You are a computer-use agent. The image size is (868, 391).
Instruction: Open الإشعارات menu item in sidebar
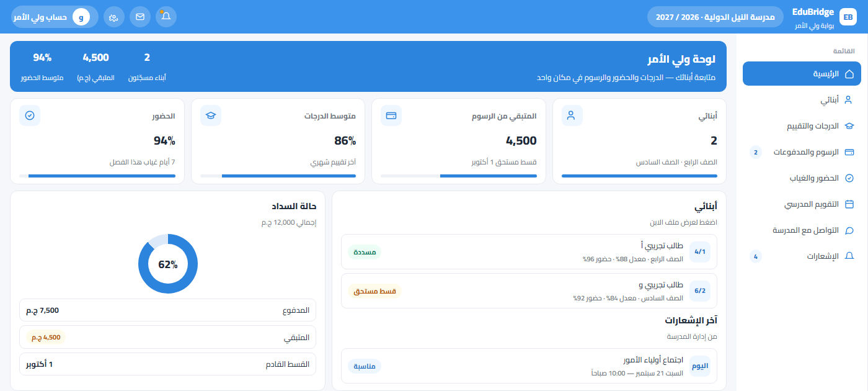802,256
